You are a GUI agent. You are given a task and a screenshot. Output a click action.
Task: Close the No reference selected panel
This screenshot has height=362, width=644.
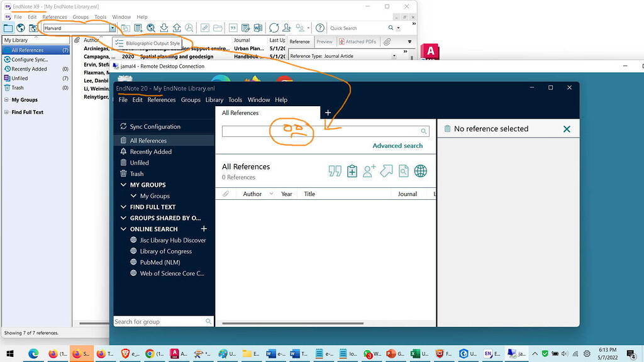(x=567, y=129)
